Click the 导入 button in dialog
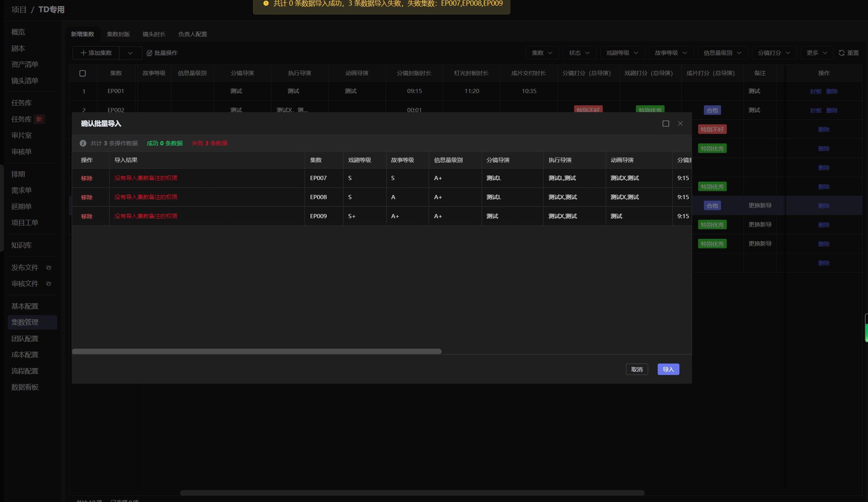Image resolution: width=868 pixels, height=502 pixels. [668, 369]
